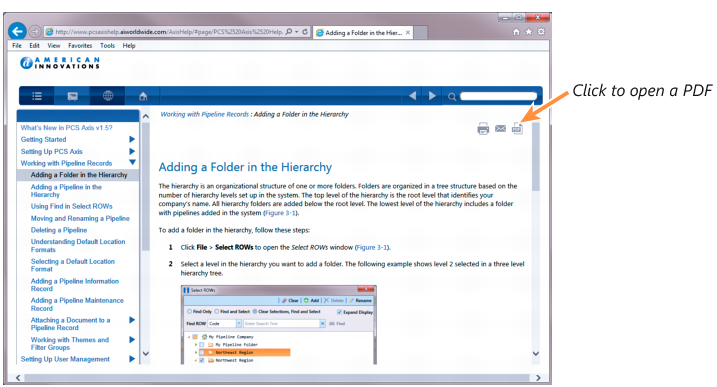Image resolution: width=717 pixels, height=387 pixels.
Task: Go to next topic with right arrow
Action: [432, 96]
